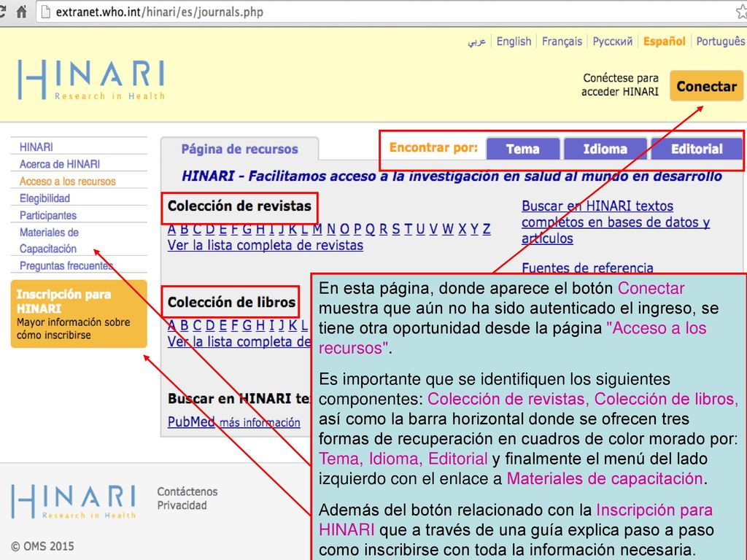Click the Conectar button
747x560 pixels.
click(x=706, y=86)
